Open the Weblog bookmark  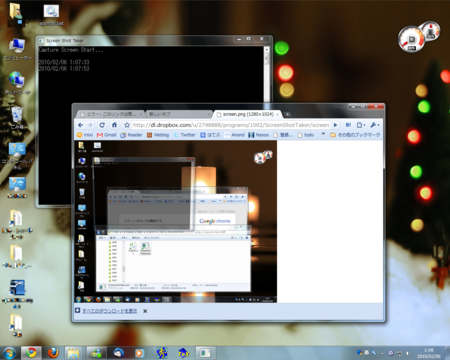[158, 135]
